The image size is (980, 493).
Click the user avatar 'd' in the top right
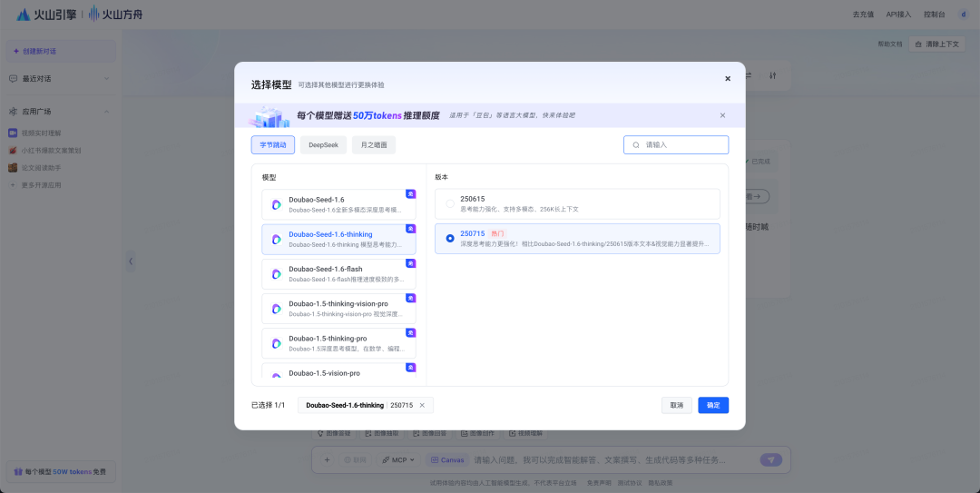coord(963,15)
